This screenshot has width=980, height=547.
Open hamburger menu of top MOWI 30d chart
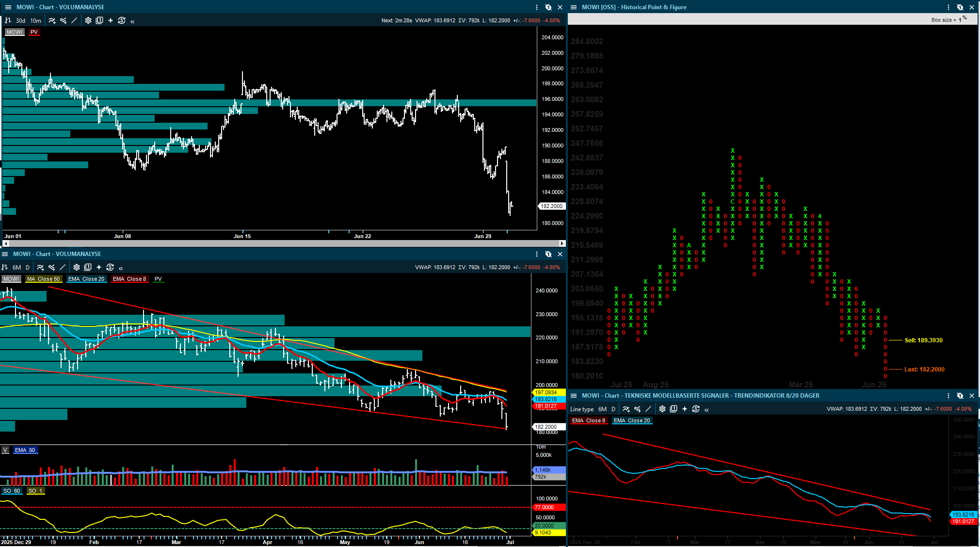pos(8,7)
